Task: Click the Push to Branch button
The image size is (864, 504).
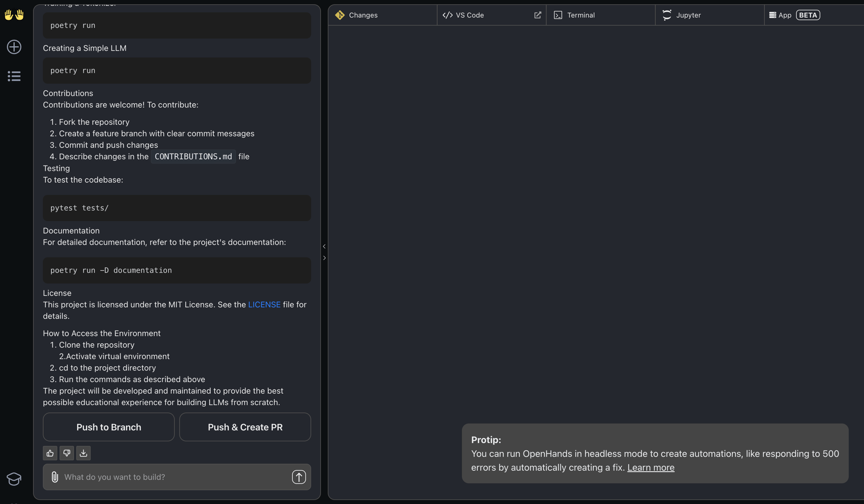Action: coord(108,427)
